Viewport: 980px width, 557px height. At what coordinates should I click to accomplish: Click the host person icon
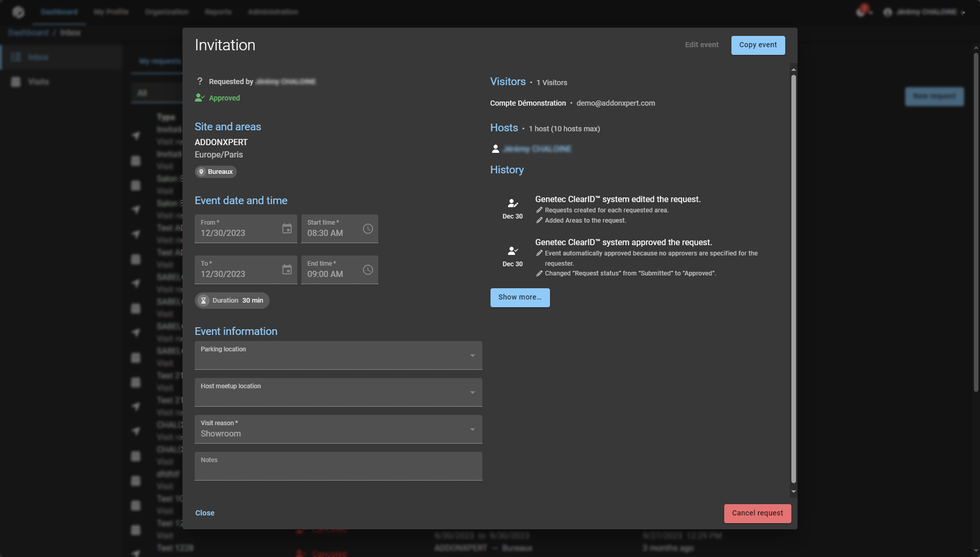[x=496, y=149]
